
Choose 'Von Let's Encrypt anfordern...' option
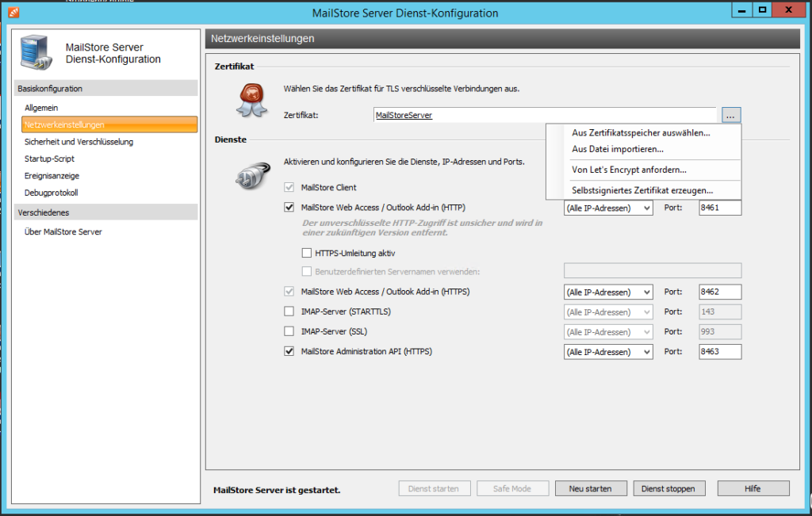tap(629, 170)
